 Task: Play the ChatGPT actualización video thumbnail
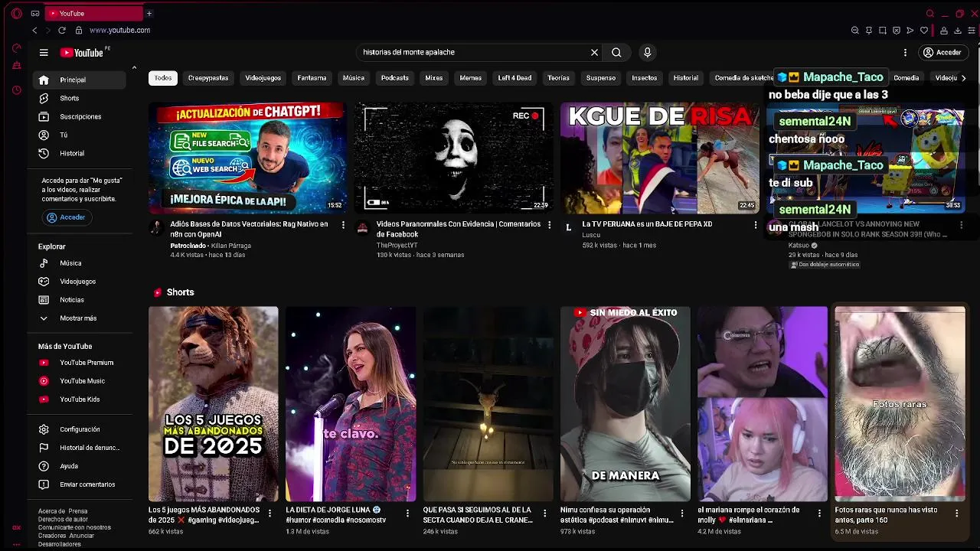tap(247, 158)
